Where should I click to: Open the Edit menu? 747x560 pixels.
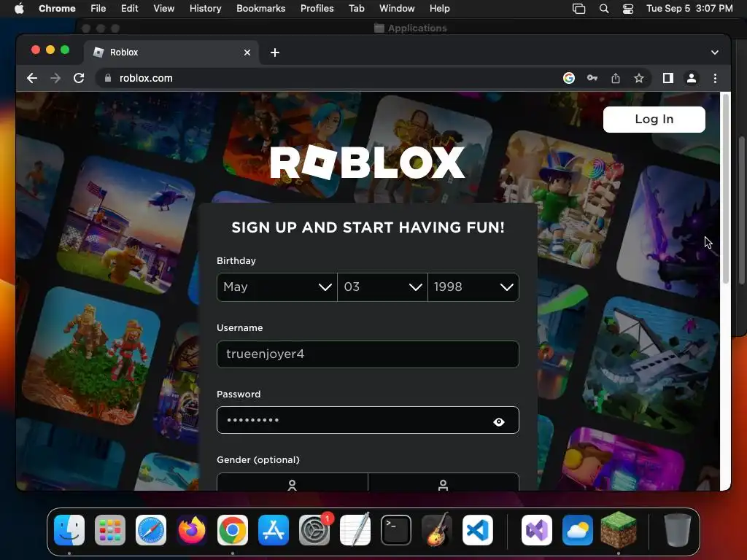click(x=130, y=9)
